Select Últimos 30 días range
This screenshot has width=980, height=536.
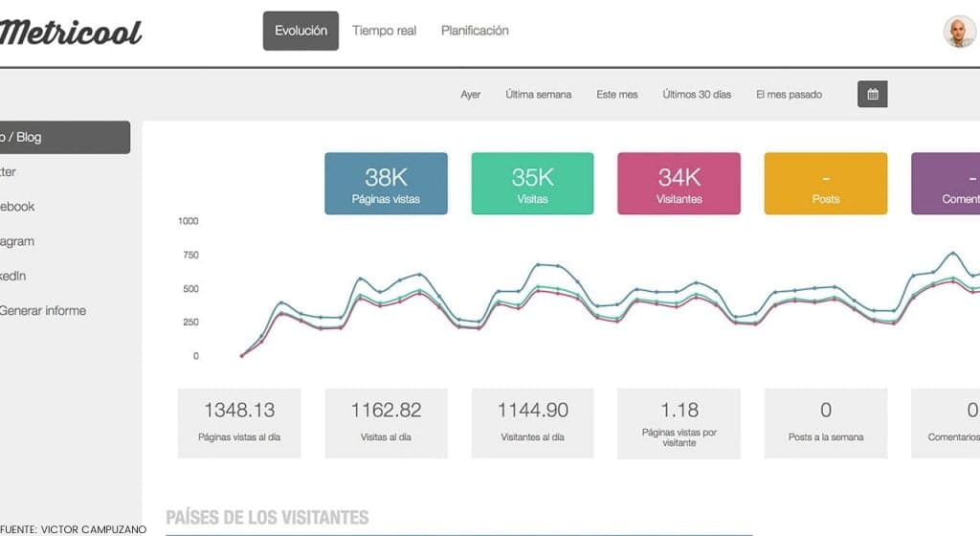(696, 95)
